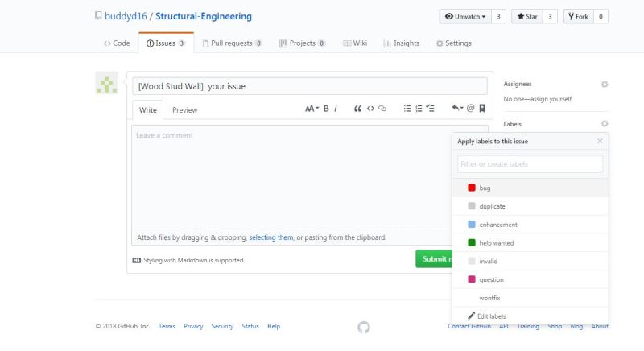Click the green help wanted color swatch
The height and width of the screenshot is (351, 644).
[472, 242]
